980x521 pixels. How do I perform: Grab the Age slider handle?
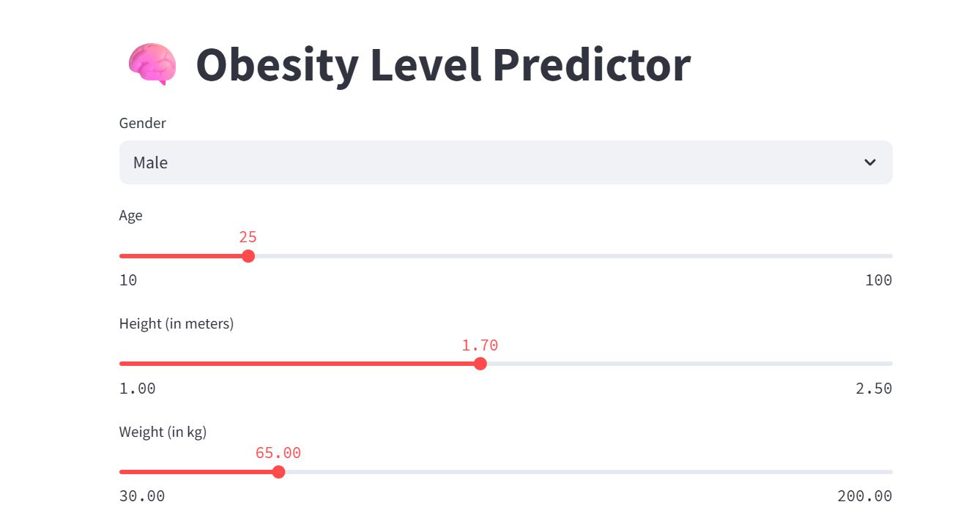pos(248,256)
